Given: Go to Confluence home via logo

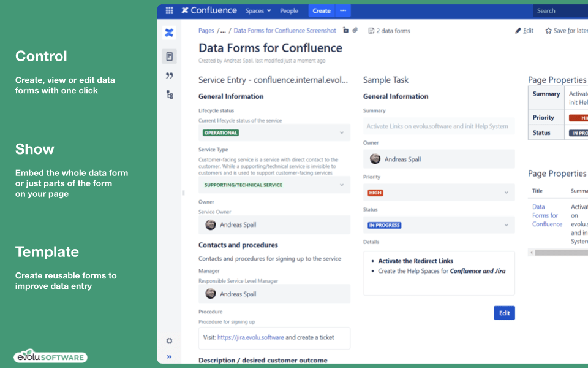Looking at the screenshot, I should pyautogui.click(x=209, y=10).
